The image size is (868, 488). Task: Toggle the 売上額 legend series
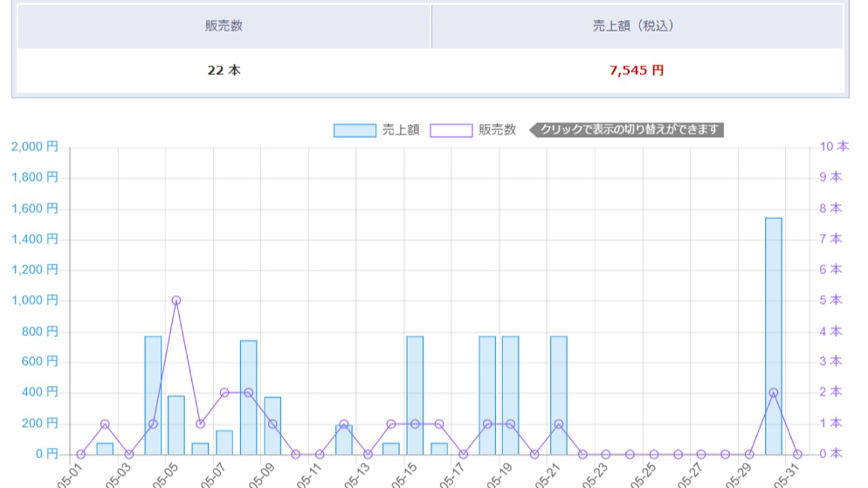point(376,130)
